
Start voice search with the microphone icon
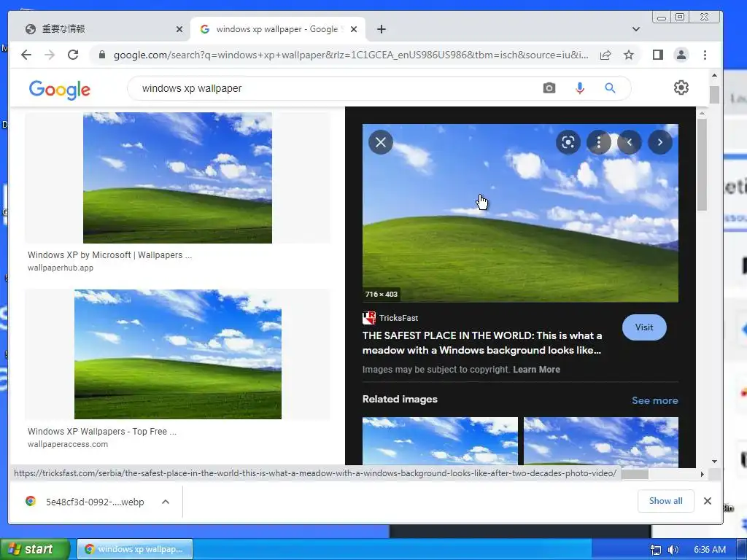click(579, 88)
